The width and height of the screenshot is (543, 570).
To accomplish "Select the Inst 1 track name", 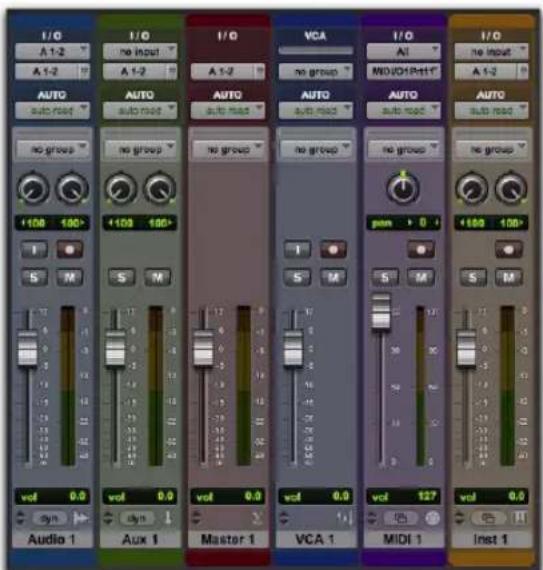I will coord(491,539).
